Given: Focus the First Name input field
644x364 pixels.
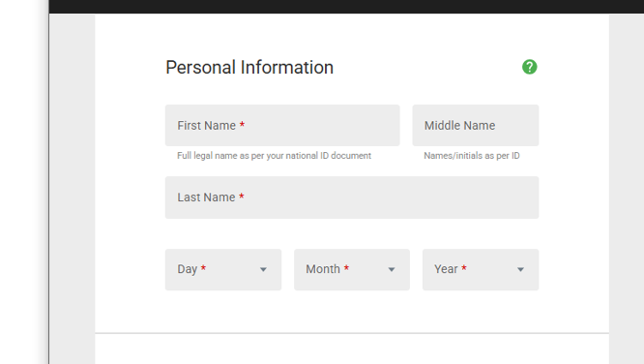Looking at the screenshot, I should pos(282,126).
